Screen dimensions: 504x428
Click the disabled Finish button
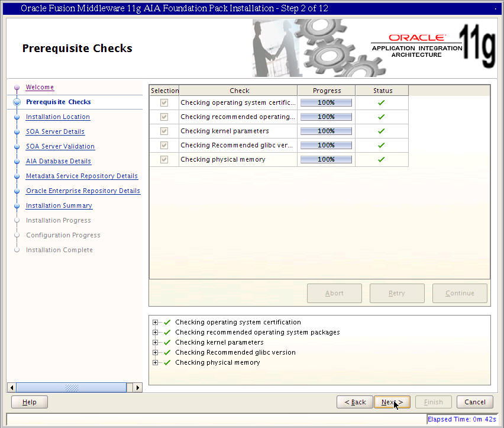(433, 402)
